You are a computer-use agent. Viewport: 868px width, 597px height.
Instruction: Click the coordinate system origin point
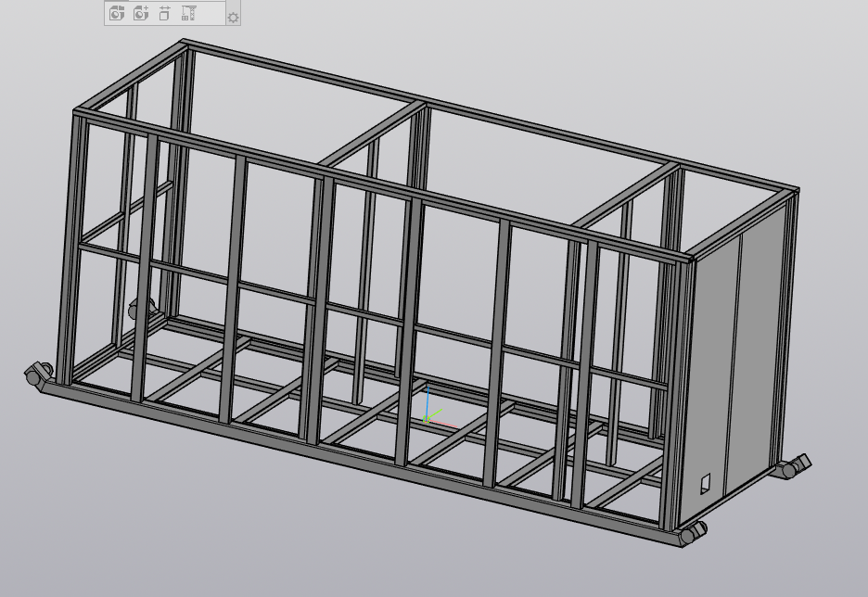click(x=427, y=420)
